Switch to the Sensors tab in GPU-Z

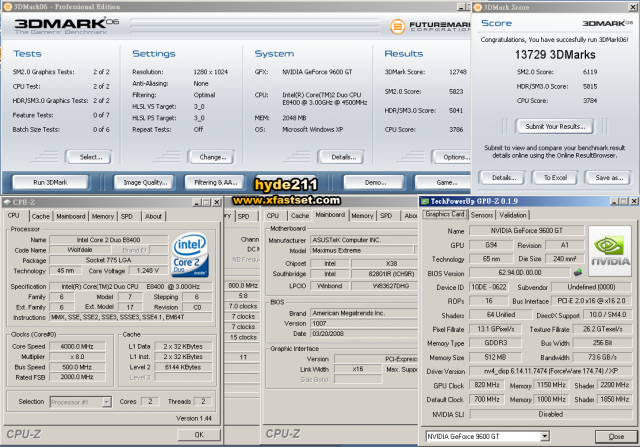(x=482, y=215)
